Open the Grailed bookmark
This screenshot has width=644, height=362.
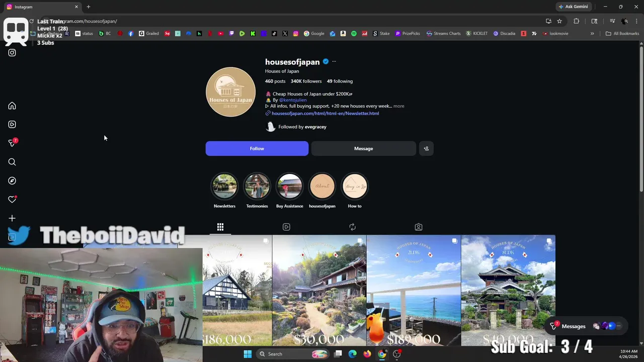tap(149, 34)
